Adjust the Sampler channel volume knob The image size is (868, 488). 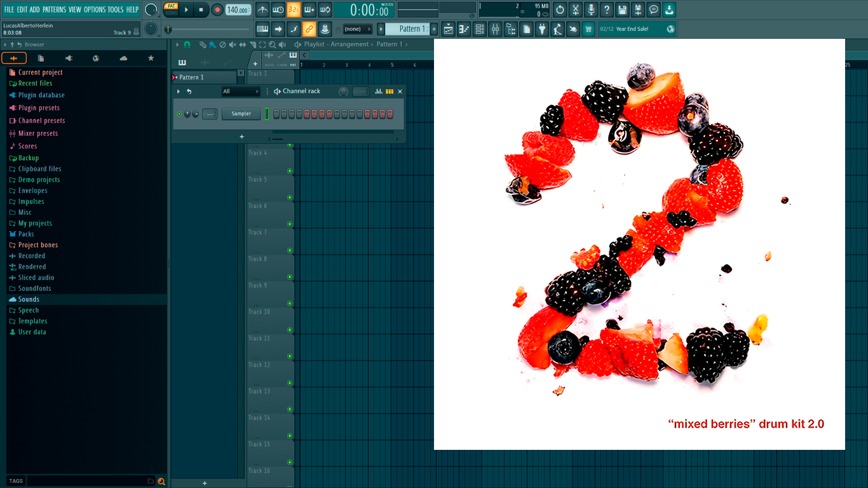[x=196, y=114]
